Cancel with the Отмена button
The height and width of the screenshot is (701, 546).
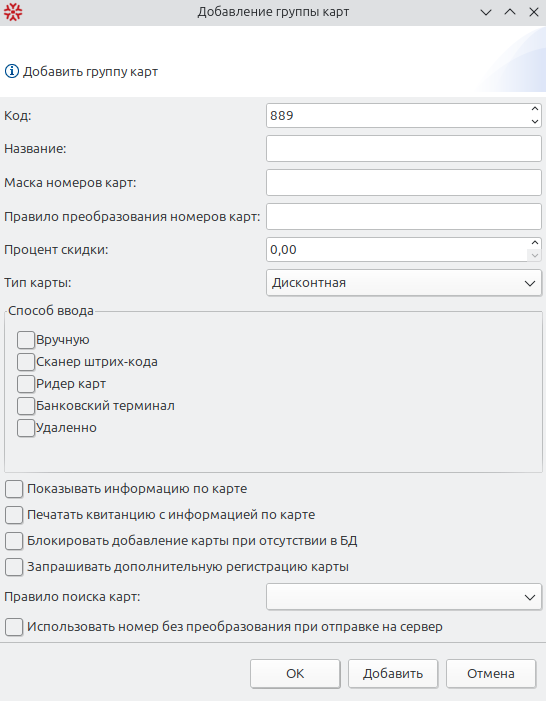pyautogui.click(x=491, y=673)
